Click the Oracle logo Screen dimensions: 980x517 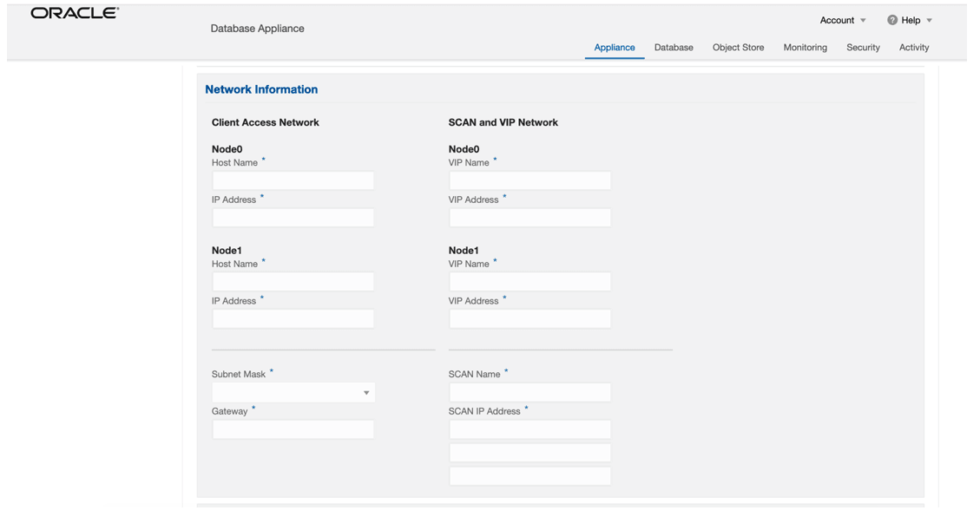[x=73, y=13]
